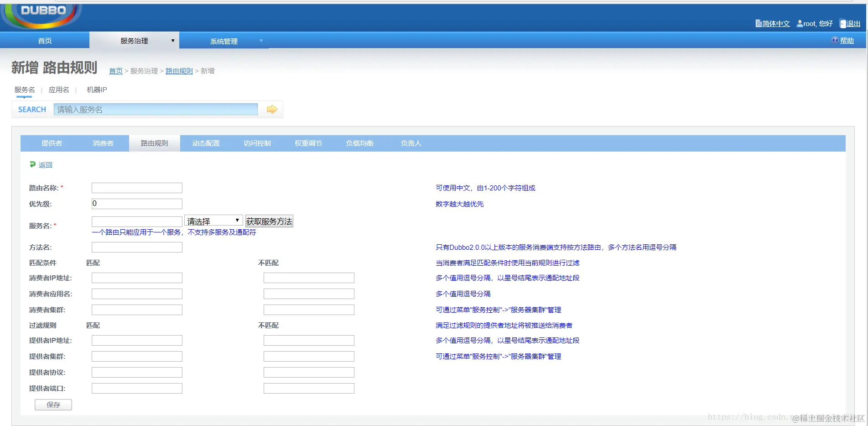868x426 pixels.
Task: Switch to the 动态配置 tab
Action: point(206,143)
